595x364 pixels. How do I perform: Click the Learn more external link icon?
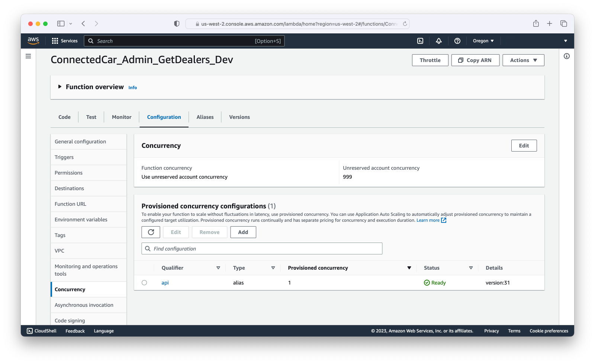coord(444,220)
